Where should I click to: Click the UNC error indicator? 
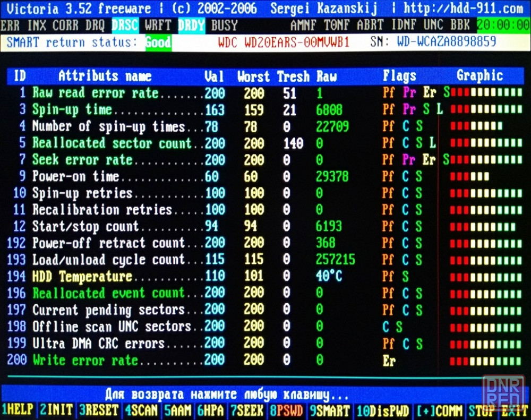(x=433, y=25)
